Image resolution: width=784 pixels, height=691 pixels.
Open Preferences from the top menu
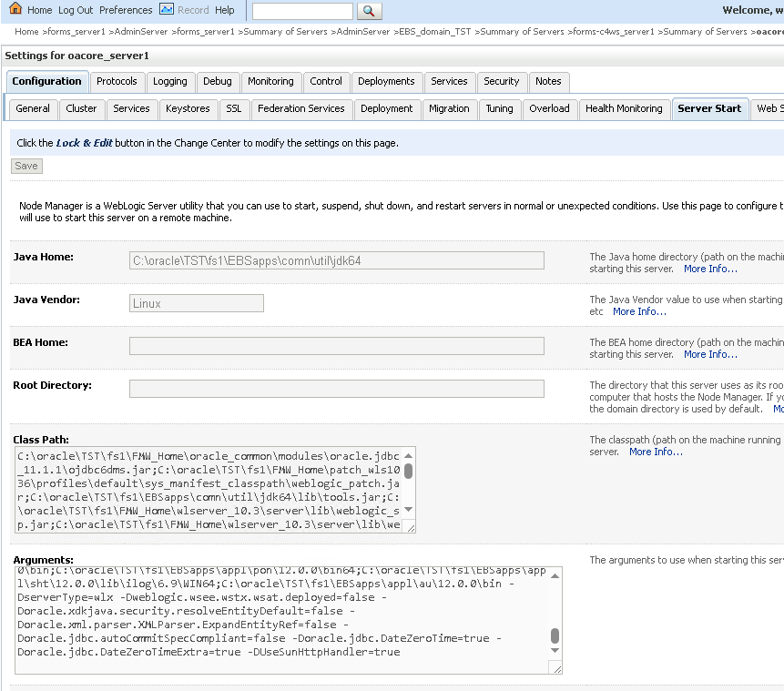click(126, 10)
